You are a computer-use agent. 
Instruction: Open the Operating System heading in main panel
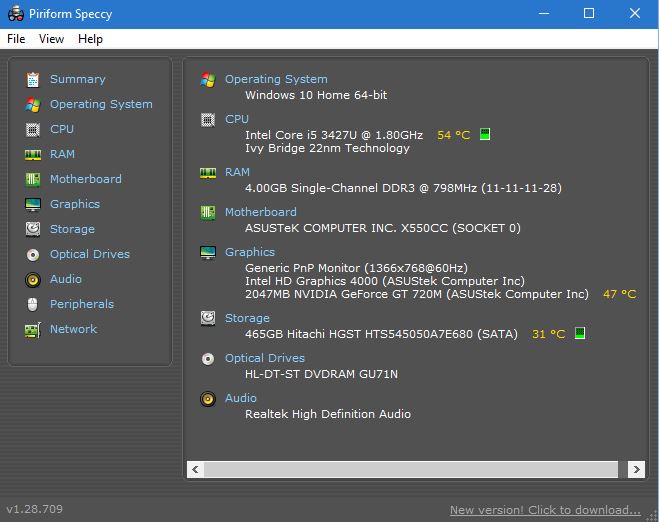276,79
